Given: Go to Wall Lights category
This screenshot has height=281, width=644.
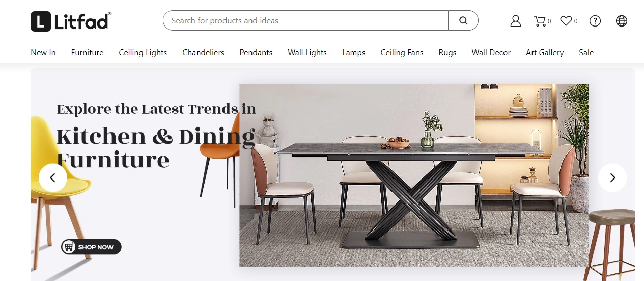Looking at the screenshot, I should click(x=307, y=52).
